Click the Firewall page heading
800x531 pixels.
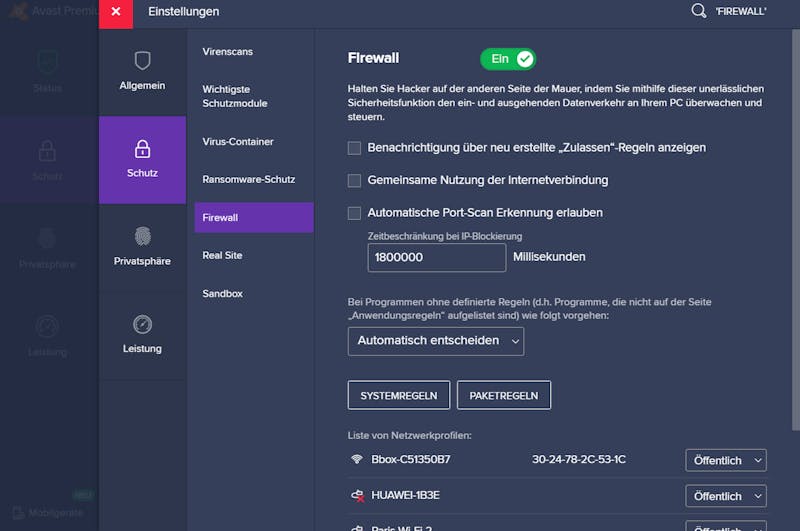(x=373, y=58)
